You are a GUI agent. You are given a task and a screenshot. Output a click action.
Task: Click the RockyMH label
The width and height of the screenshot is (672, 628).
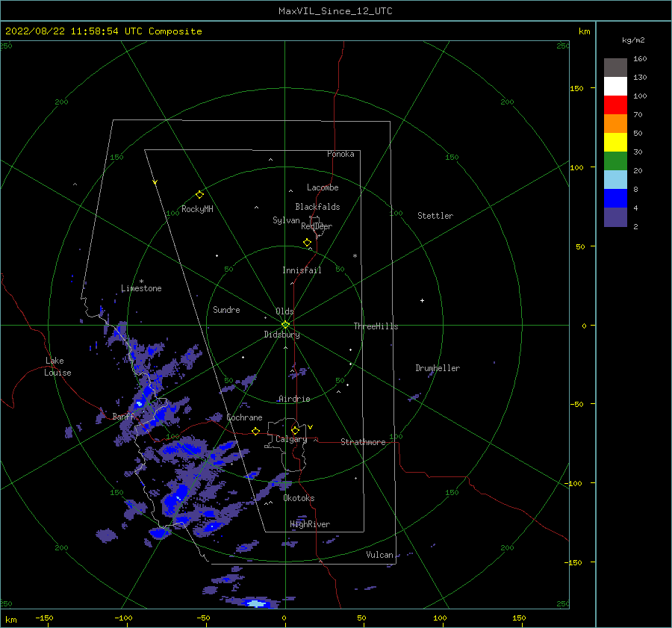(197, 209)
